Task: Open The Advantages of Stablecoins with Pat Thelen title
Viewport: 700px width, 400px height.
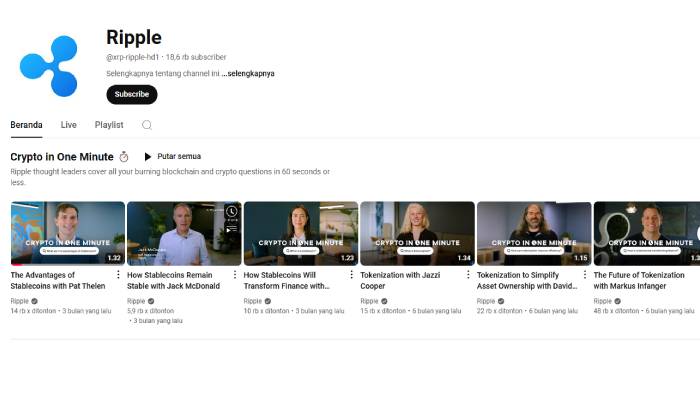Action: [58, 280]
